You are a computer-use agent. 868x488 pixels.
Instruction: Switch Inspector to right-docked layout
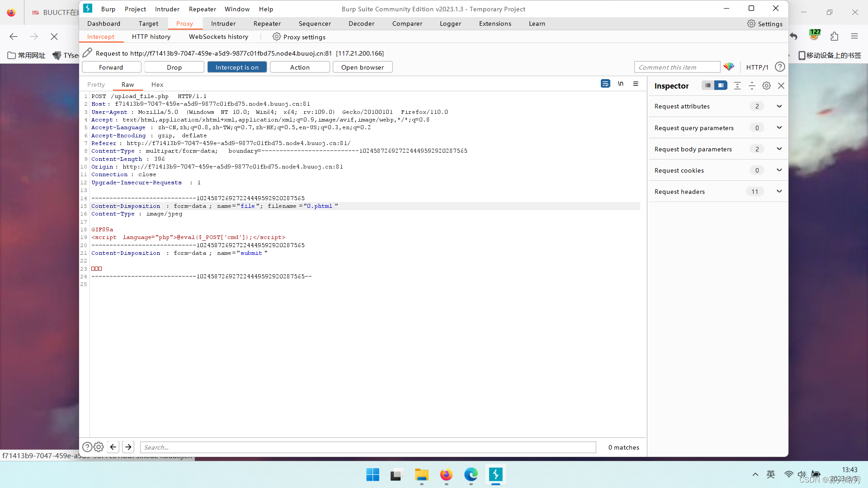721,85
